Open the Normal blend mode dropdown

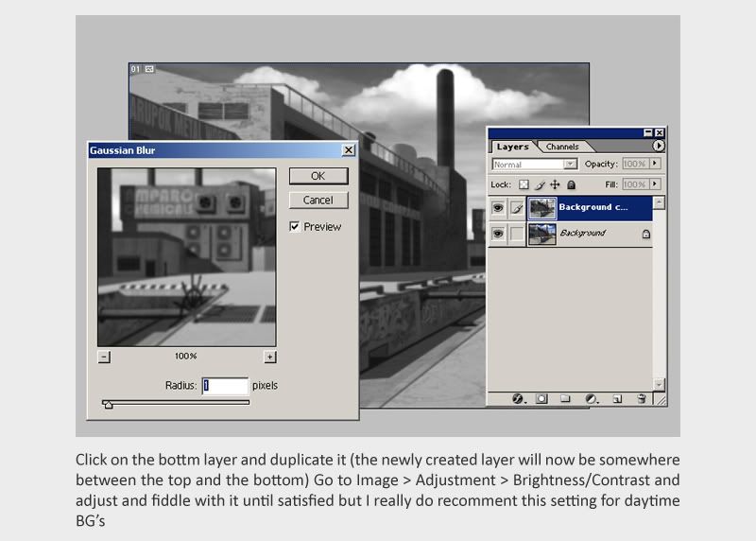point(535,165)
